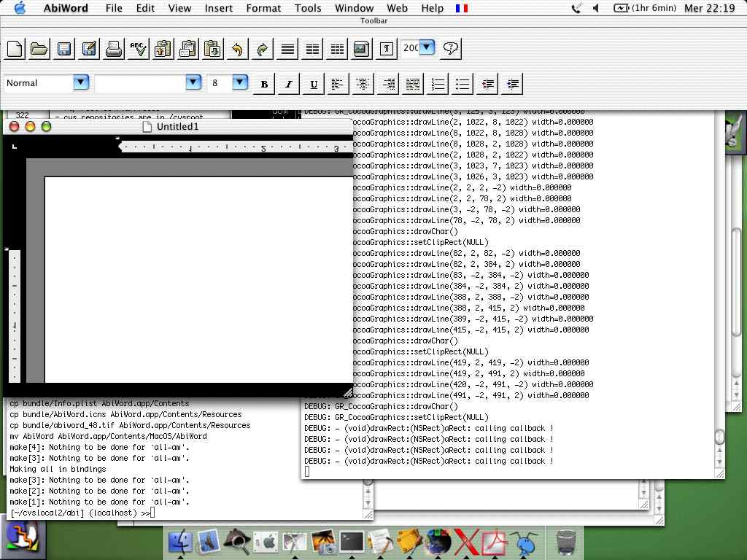
Task: Open Acrobat icon in the Dock
Action: (x=495, y=542)
